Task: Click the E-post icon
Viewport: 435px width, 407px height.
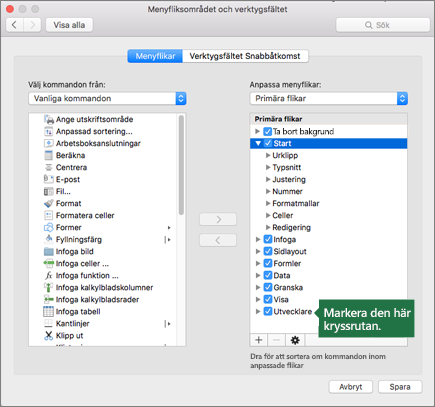Action: (x=49, y=179)
